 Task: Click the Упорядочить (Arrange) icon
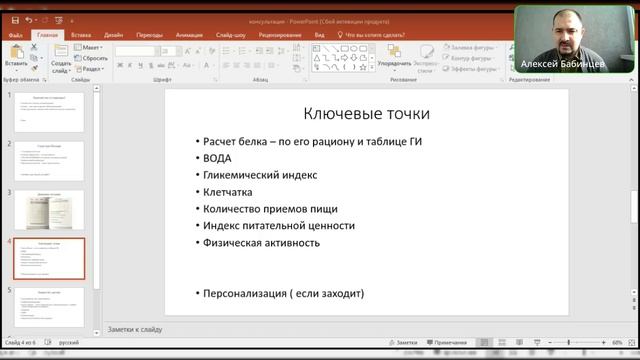pyautogui.click(x=394, y=51)
